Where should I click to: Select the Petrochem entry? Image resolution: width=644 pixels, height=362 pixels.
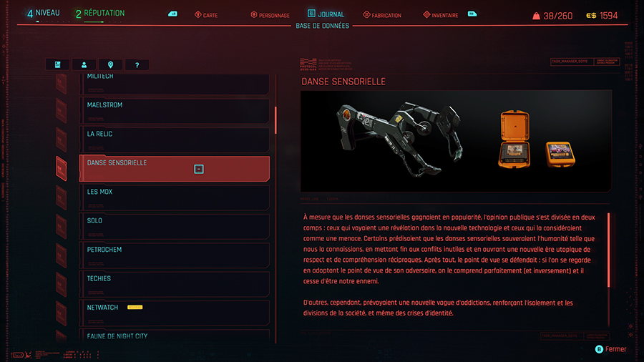pos(175,255)
